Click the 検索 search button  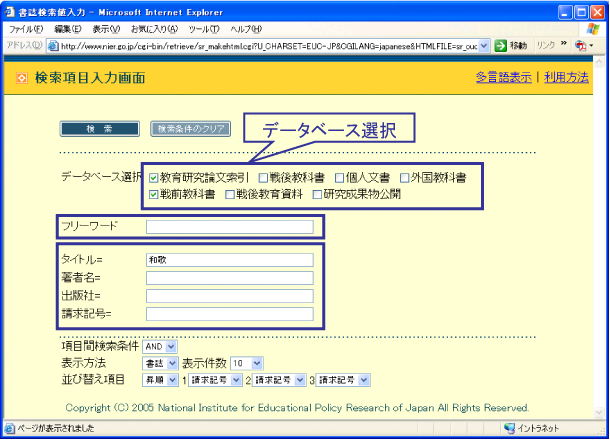(x=100, y=129)
